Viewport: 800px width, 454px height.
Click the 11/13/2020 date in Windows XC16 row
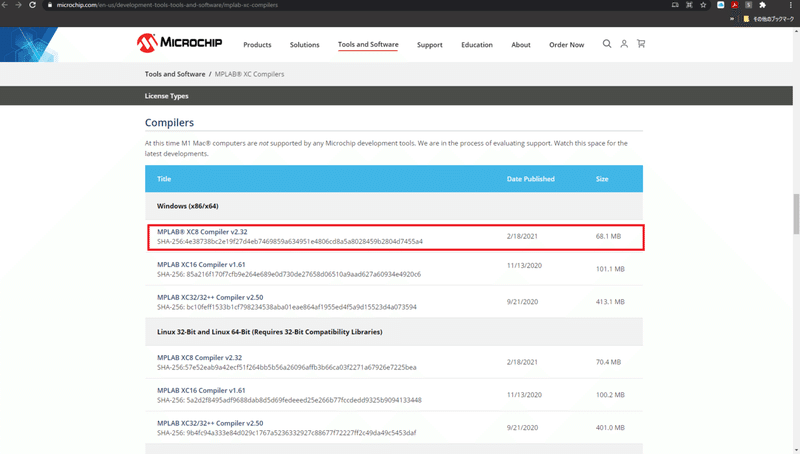coord(524,266)
